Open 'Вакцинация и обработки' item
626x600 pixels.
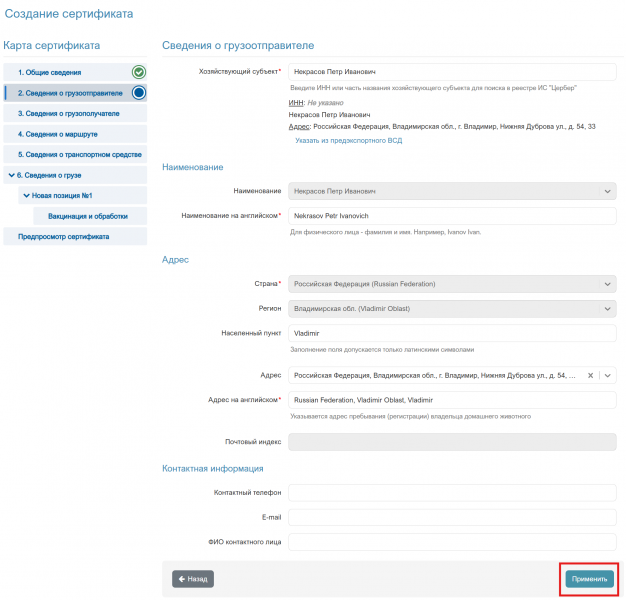coord(90,216)
